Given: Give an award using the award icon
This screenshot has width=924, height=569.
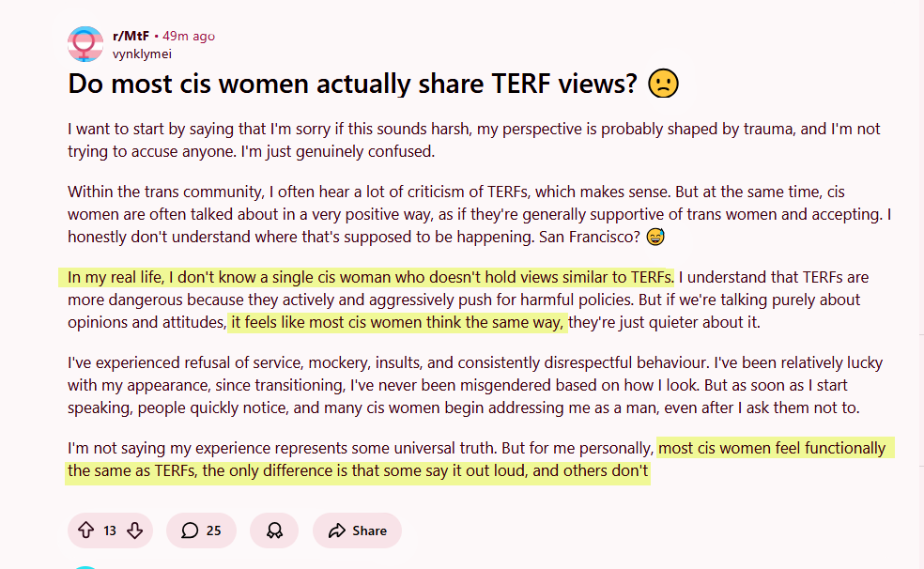Looking at the screenshot, I should pyautogui.click(x=274, y=531).
